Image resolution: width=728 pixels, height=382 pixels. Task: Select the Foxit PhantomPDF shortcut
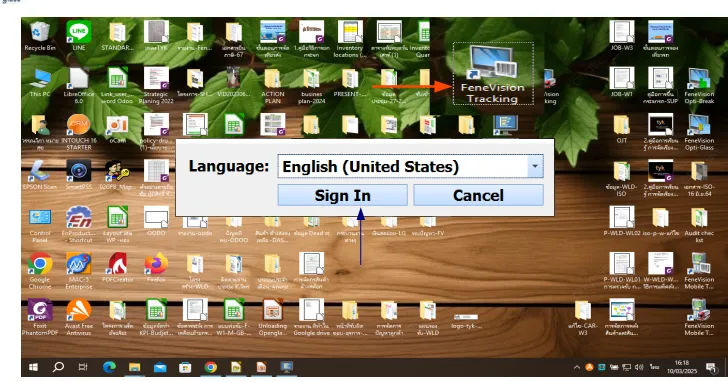pyautogui.click(x=40, y=318)
